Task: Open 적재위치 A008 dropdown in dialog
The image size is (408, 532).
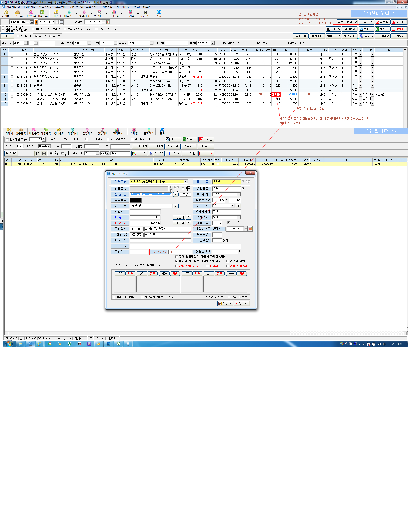Action: pos(239,217)
